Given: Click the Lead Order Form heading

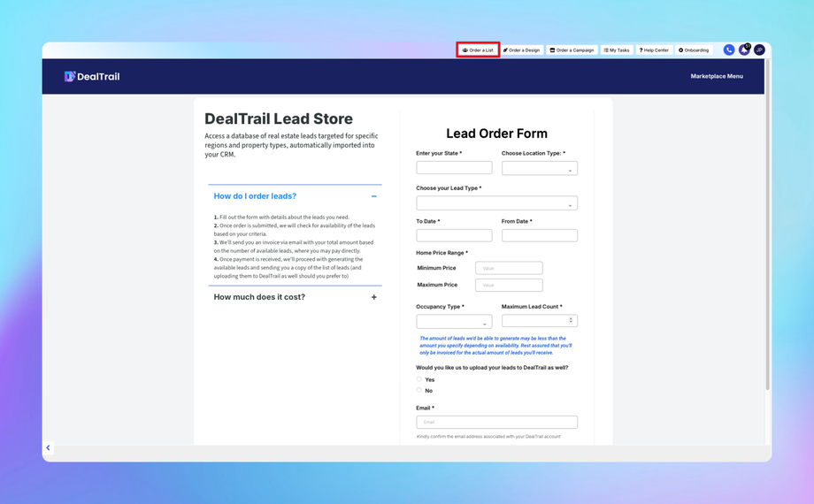Looking at the screenshot, I should coord(497,134).
